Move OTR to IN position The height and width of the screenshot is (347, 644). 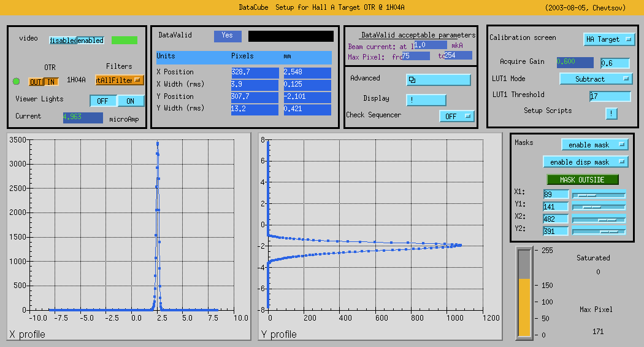(x=51, y=82)
